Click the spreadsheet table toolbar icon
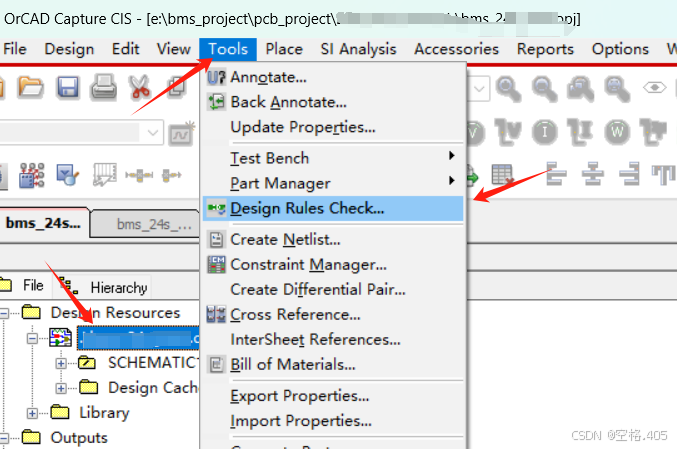 503,174
